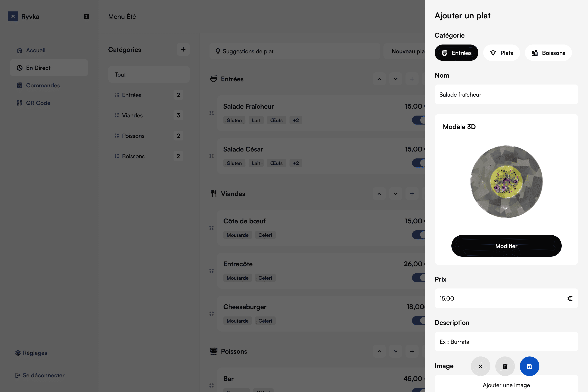
Task: Add a dish to Entrées section
Action: (x=412, y=79)
